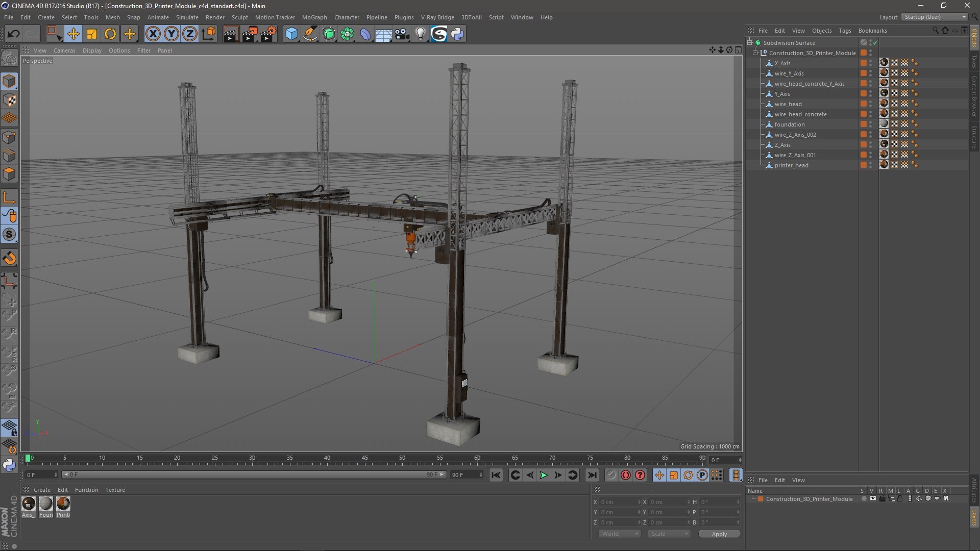The image size is (980, 551).
Task: Toggle X-axis lock button
Action: pos(153,34)
